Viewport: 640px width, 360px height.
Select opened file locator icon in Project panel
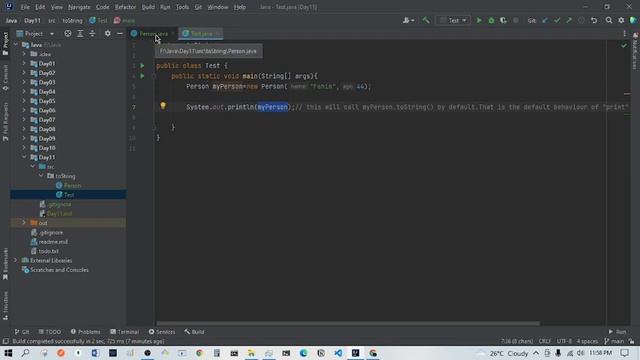[x=68, y=33]
